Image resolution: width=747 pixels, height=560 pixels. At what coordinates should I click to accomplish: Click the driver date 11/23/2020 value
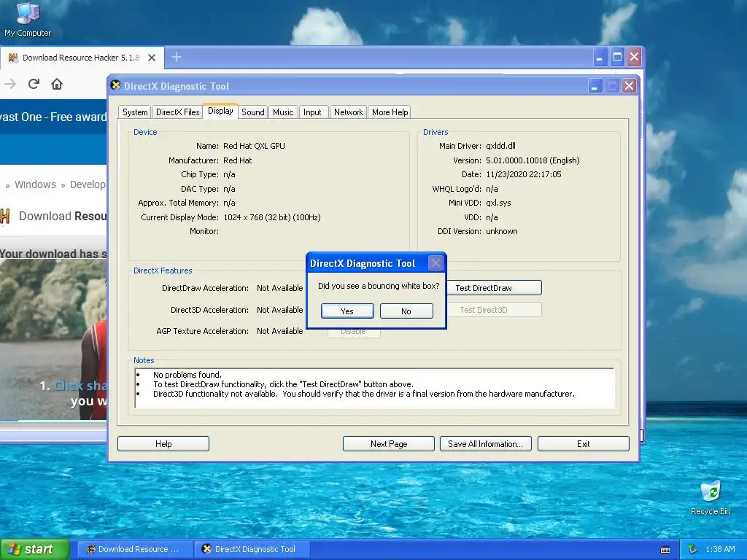[524, 174]
